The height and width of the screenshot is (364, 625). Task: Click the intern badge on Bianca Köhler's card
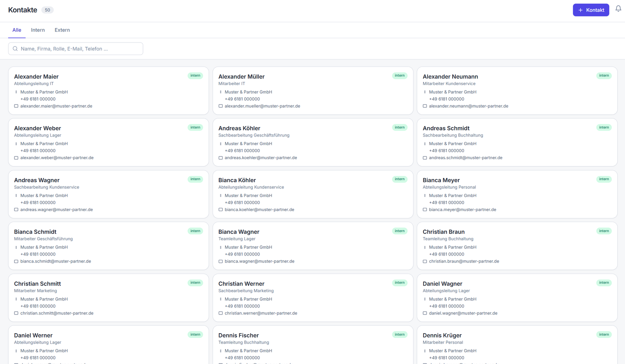click(x=400, y=179)
